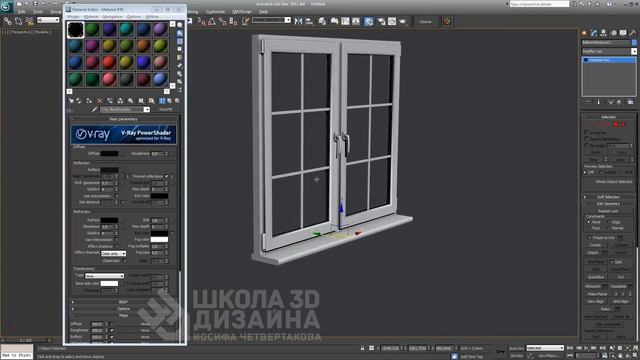This screenshot has height=360, width=640.
Task: Expand the BRDF rollout
Action: [124, 302]
